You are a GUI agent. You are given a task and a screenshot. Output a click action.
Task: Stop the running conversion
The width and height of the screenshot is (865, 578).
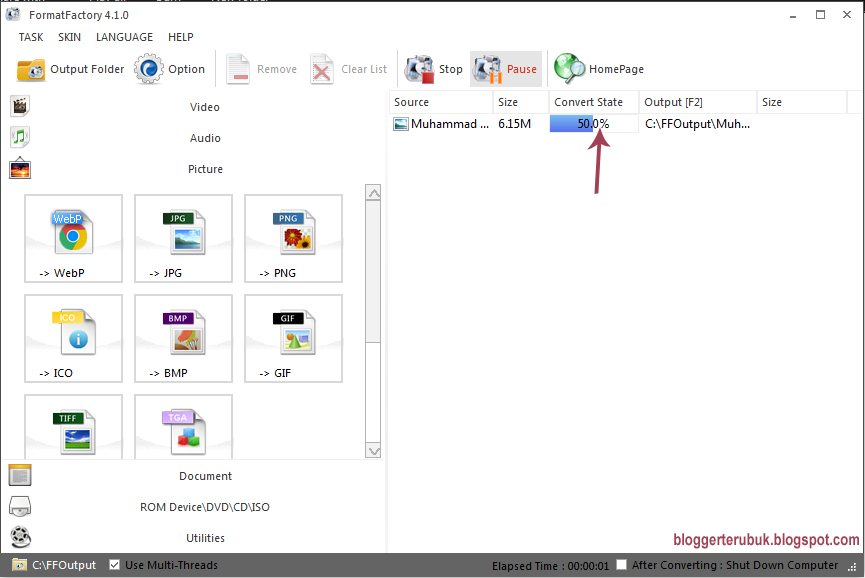point(434,69)
